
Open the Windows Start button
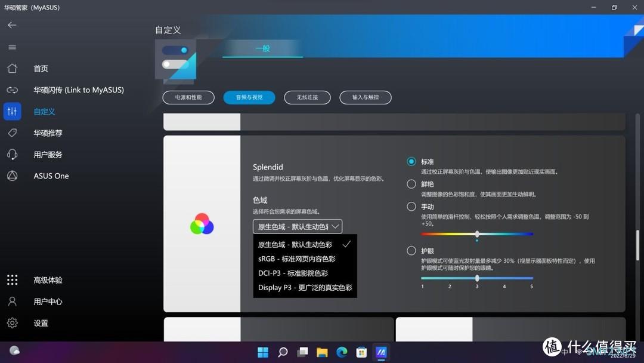pos(263,352)
